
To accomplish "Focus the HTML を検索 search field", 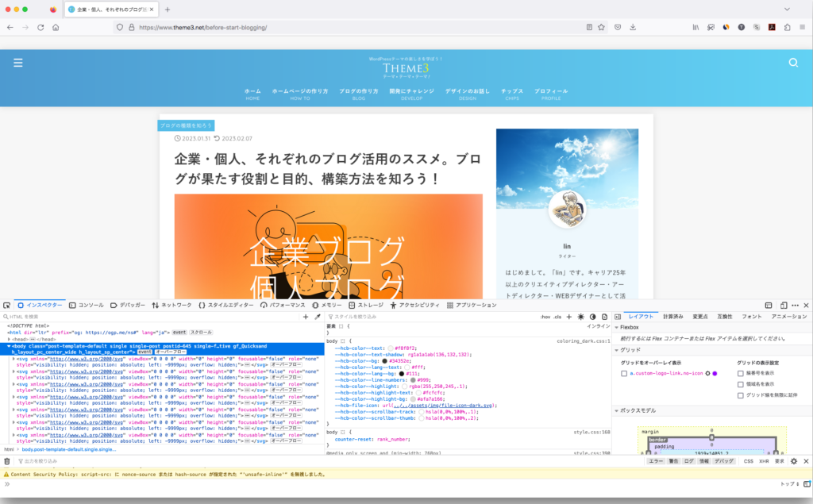I will (x=150, y=317).
